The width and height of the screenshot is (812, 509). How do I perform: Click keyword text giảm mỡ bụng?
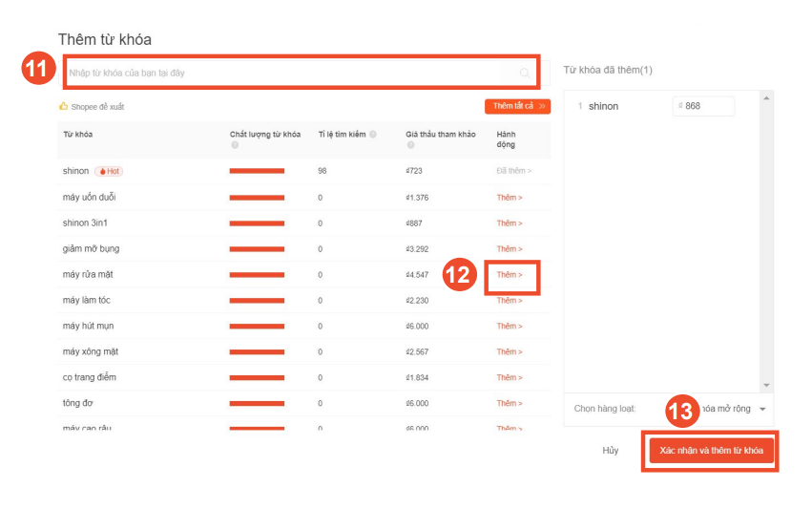pyautogui.click(x=91, y=249)
